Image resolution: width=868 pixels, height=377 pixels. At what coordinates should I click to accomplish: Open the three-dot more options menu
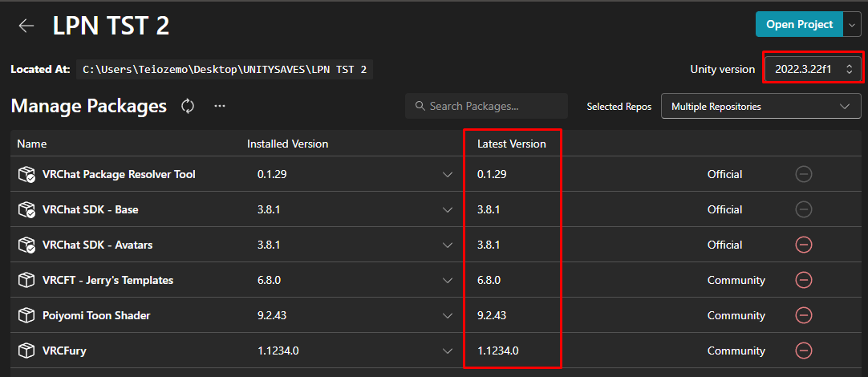click(x=220, y=106)
